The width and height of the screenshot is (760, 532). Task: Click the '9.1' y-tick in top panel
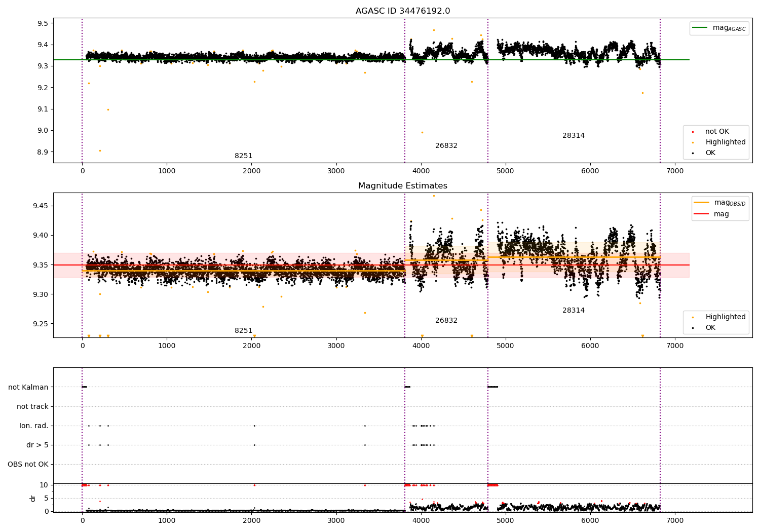(x=43, y=109)
